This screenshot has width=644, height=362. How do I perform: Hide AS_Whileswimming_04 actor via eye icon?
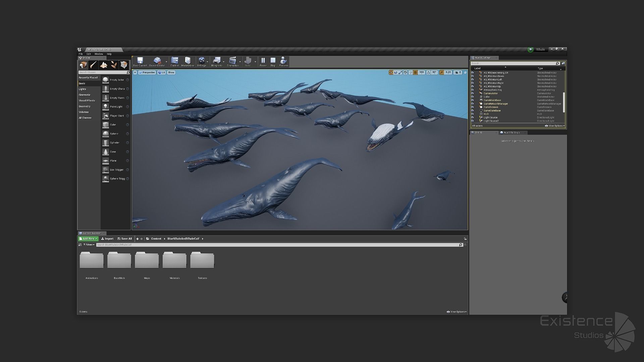point(472,73)
